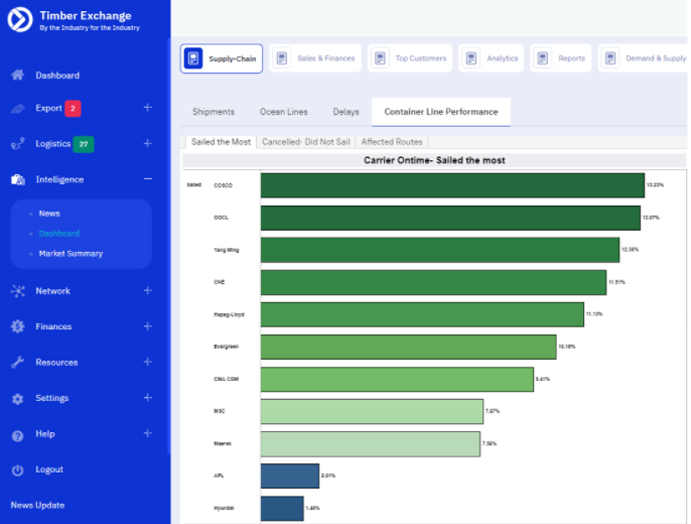Collapse the Intelligence menu with minus
Viewport: 691px width, 524px height.
(x=148, y=178)
